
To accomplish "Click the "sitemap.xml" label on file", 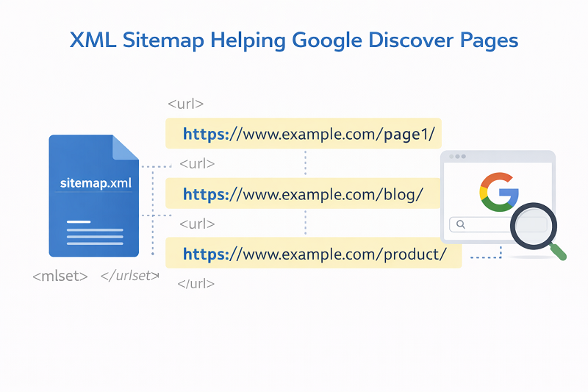I will coord(96,183).
